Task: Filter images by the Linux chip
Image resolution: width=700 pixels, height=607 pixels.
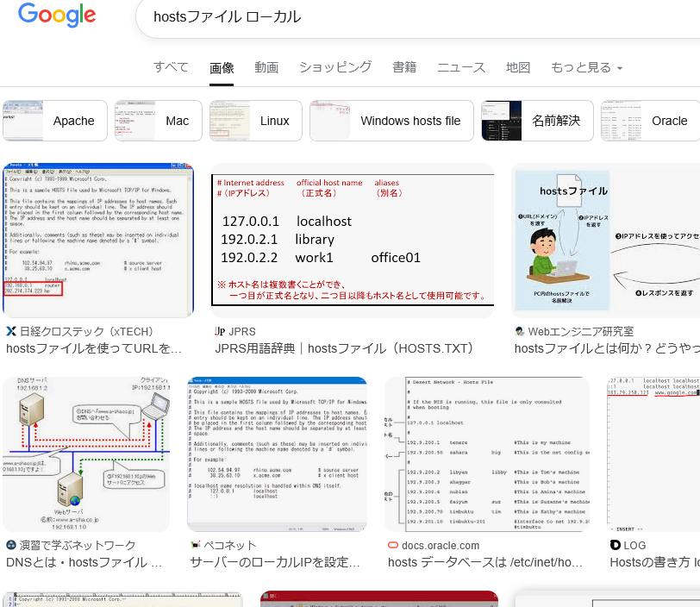Action: click(x=256, y=121)
